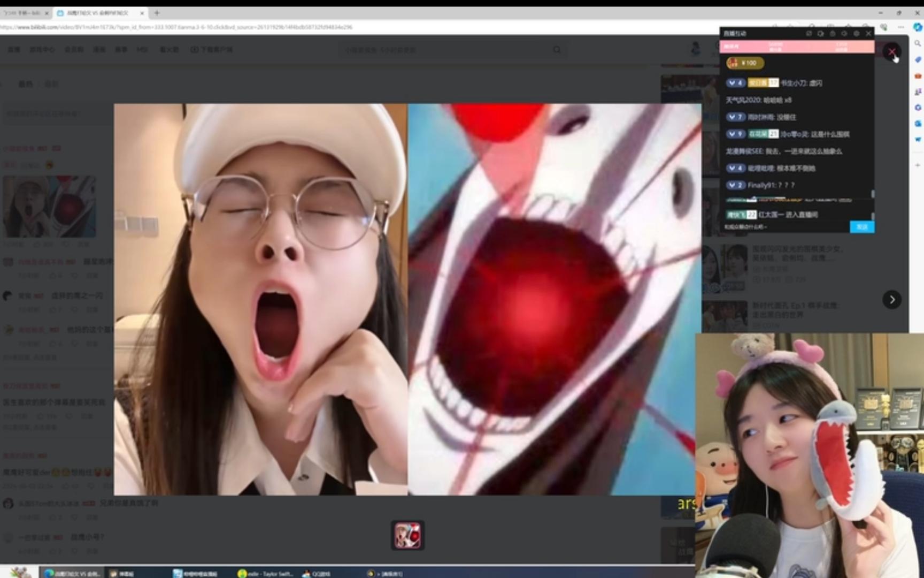Close the first browser tab

(47, 12)
